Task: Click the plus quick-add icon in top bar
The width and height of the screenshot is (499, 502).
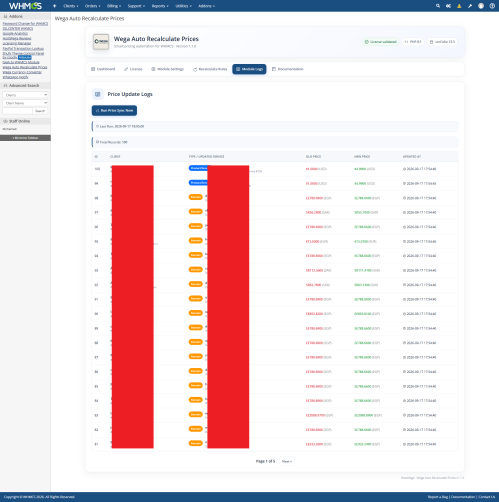Action: pyautogui.click(x=54, y=6)
